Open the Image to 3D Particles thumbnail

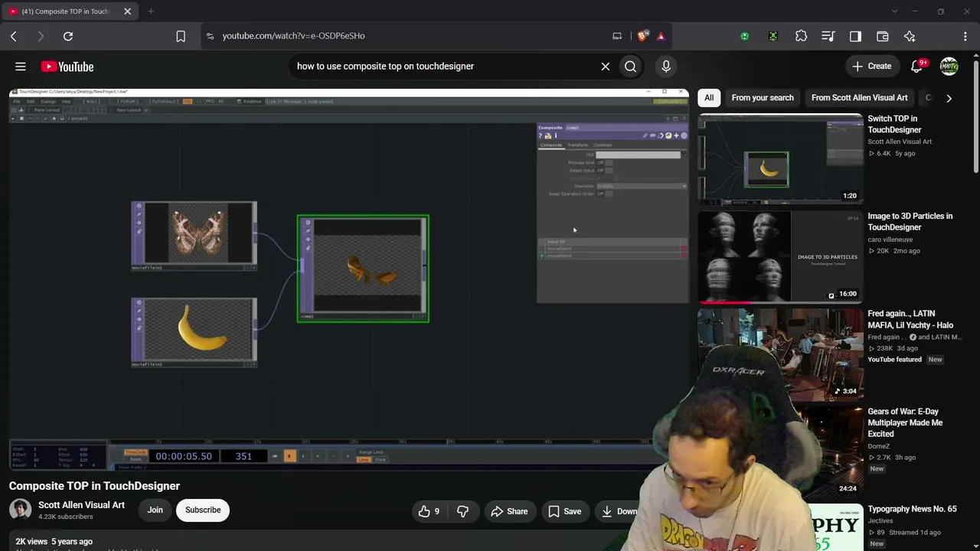pos(780,257)
